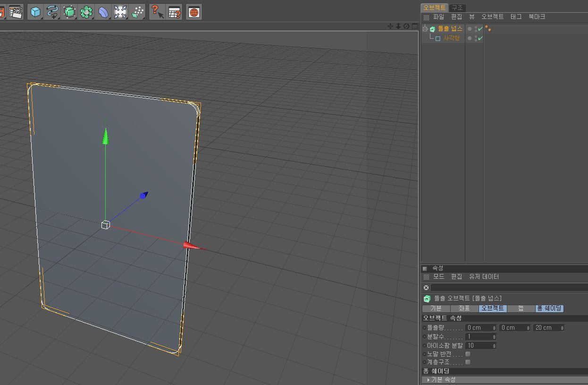Click the globe web browser icon

pyautogui.click(x=194, y=12)
